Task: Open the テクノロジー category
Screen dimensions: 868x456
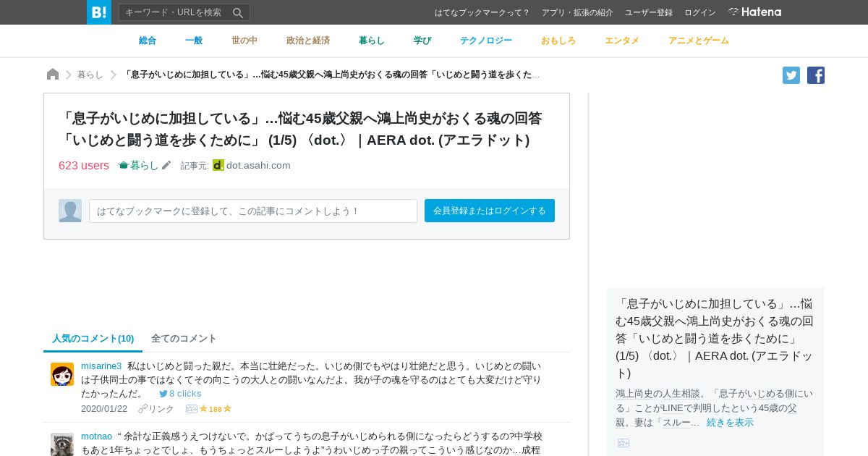Action: point(486,41)
